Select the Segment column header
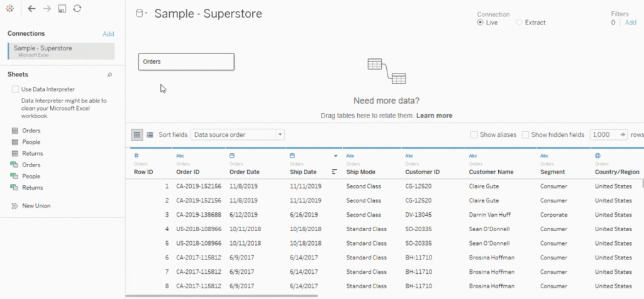The image size is (644, 299). pyautogui.click(x=552, y=172)
